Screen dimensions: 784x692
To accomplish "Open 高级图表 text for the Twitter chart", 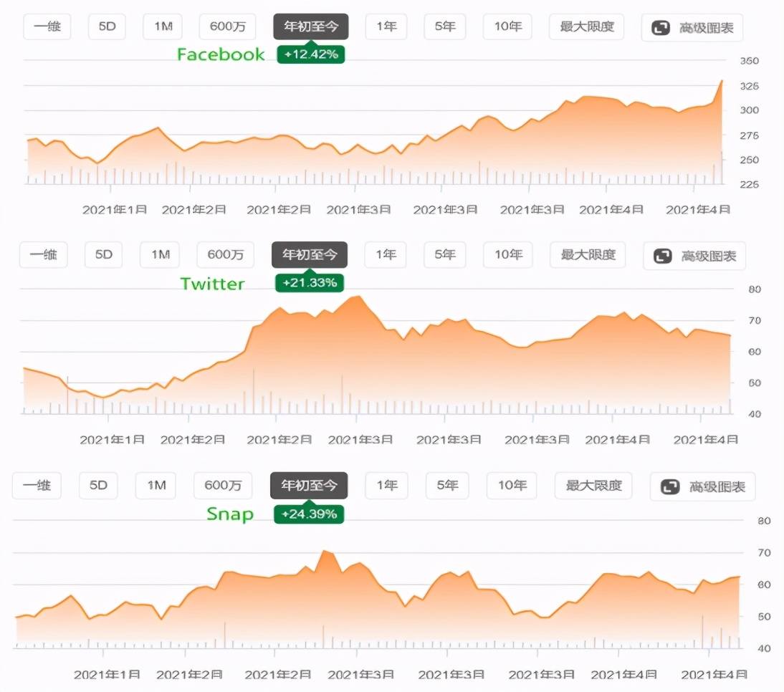I will click(704, 256).
